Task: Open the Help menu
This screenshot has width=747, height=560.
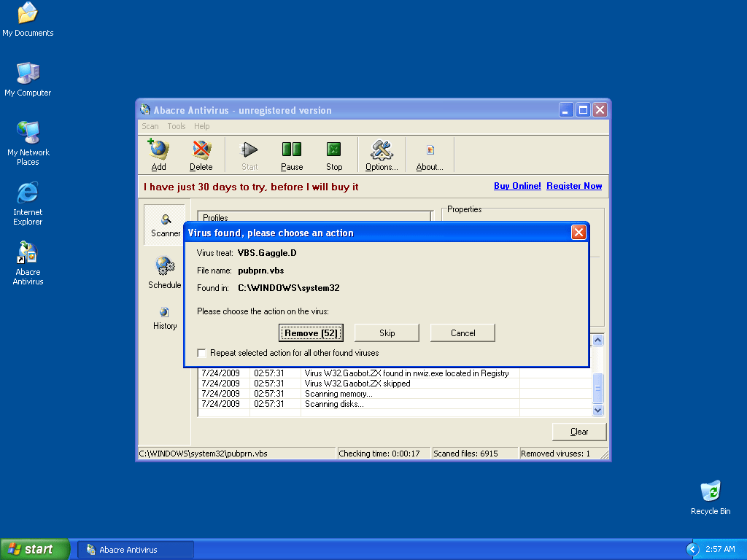Action: 201,126
